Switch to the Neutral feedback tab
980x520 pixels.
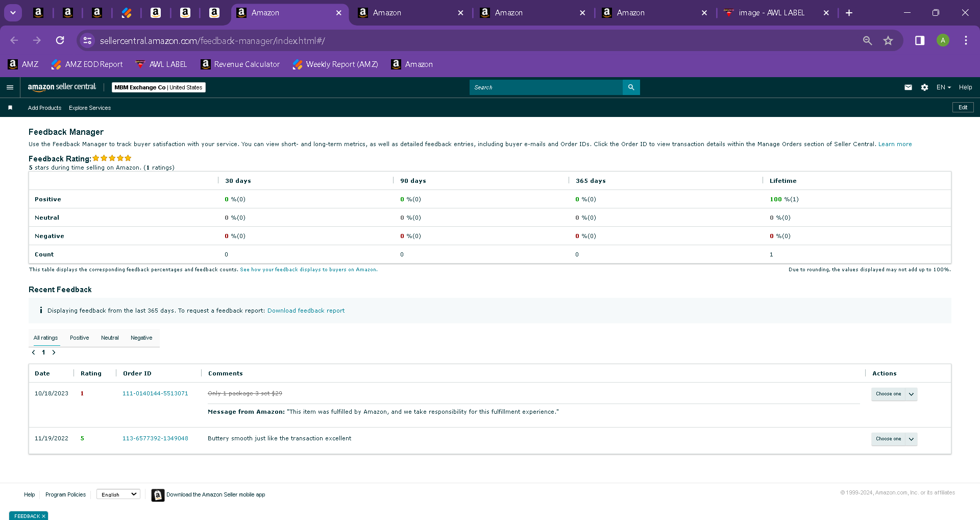[x=110, y=338]
